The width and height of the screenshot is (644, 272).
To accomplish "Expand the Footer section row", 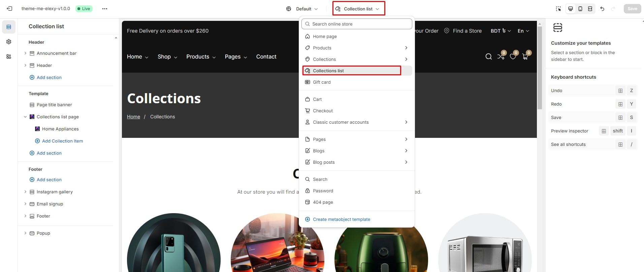I will coord(25,216).
